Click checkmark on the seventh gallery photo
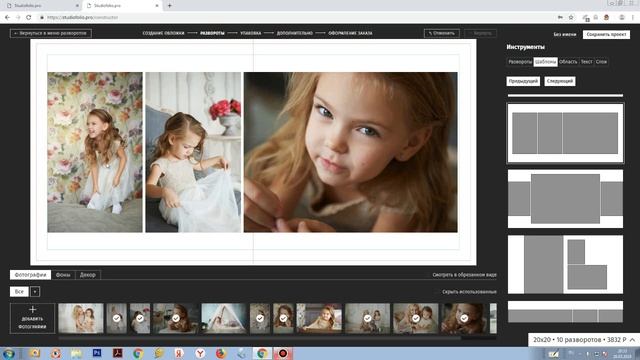The image size is (640, 360). 283,318
